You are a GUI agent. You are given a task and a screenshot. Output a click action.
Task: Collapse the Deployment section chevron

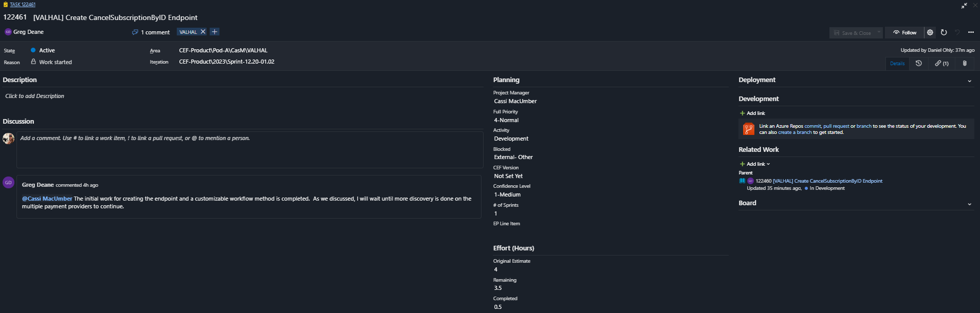(x=970, y=81)
